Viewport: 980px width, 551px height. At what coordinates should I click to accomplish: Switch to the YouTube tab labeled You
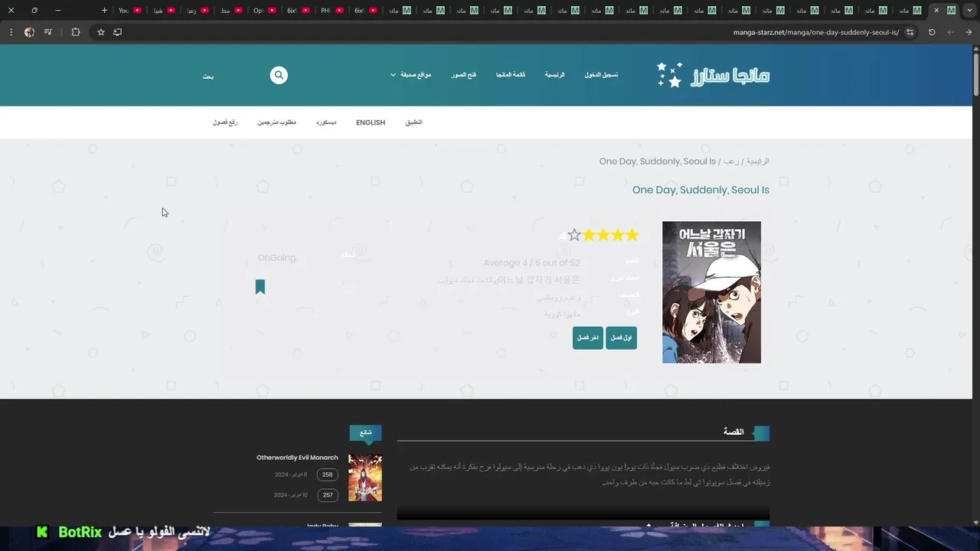click(x=129, y=11)
